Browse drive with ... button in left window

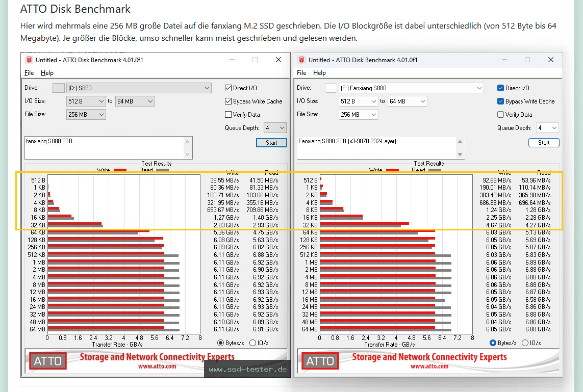(58, 88)
